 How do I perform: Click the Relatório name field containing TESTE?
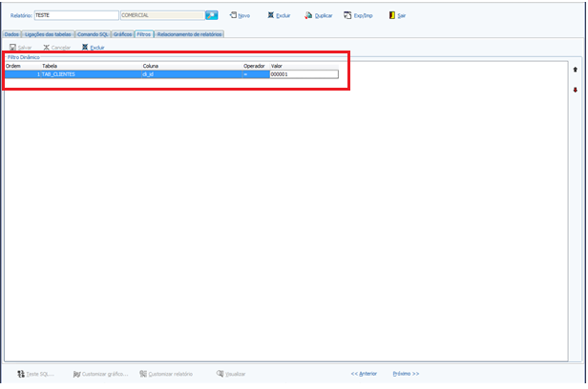(x=76, y=15)
